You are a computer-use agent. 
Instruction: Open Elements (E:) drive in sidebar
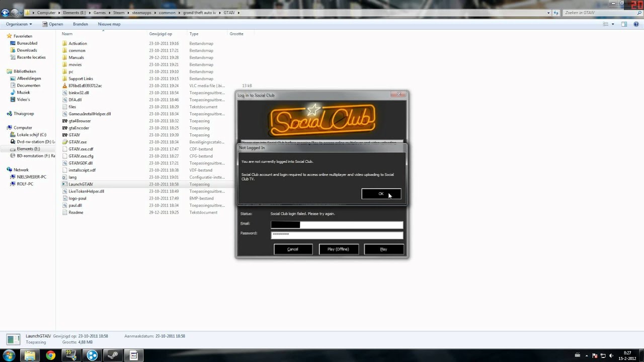tap(28, 149)
